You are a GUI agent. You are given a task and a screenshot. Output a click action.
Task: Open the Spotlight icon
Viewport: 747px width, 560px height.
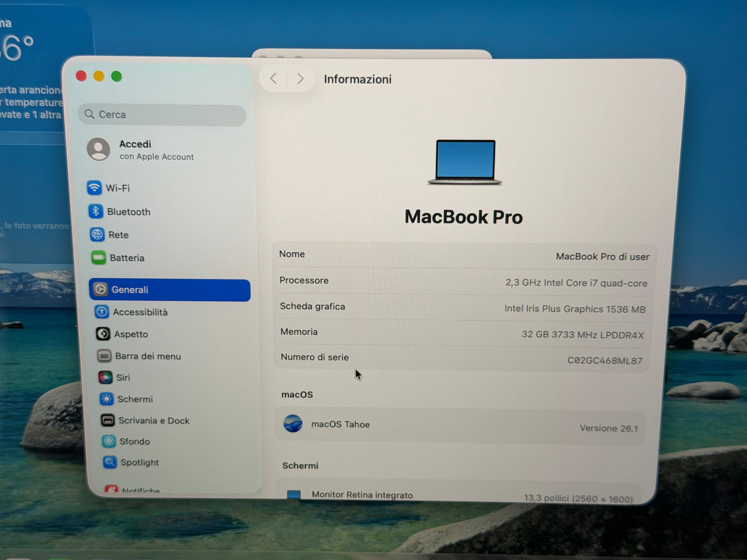point(110,462)
